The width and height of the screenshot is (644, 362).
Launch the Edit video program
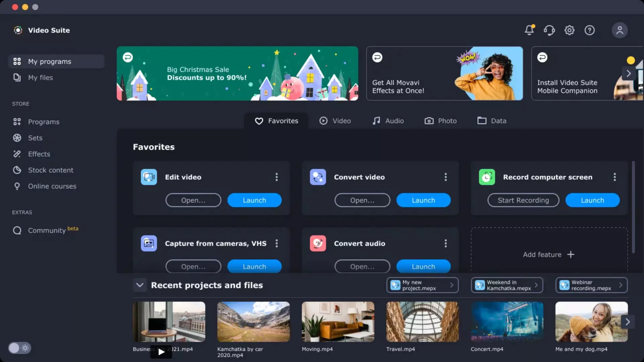point(254,200)
